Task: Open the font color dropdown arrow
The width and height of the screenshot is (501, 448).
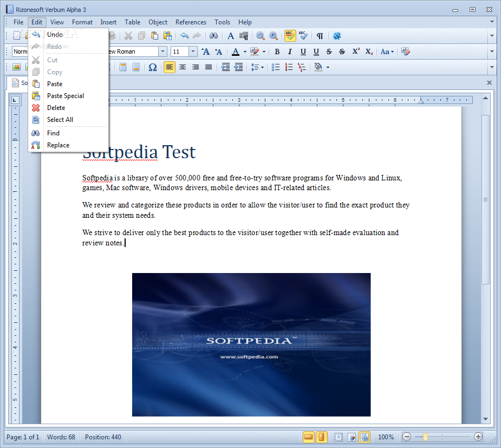Action: (245, 51)
